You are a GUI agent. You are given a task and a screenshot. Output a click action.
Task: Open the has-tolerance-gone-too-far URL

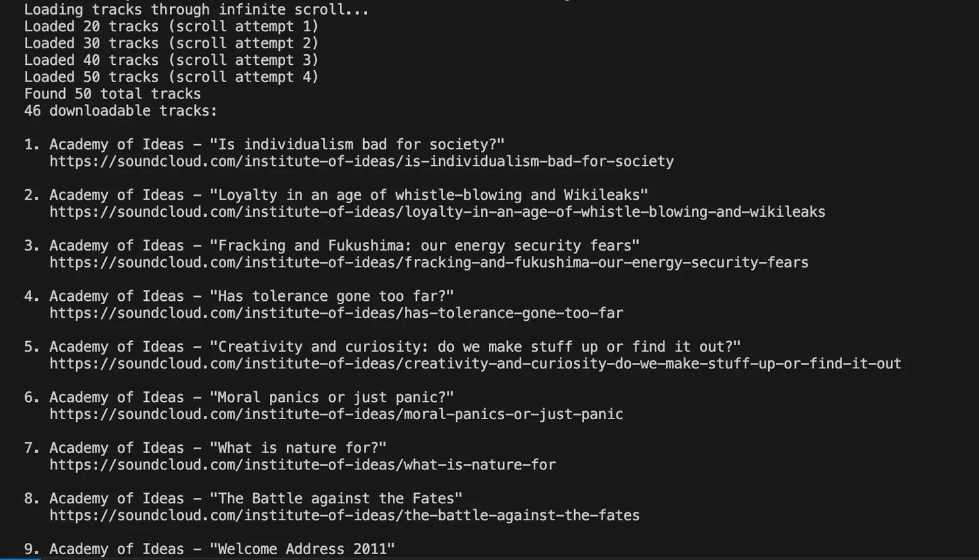coord(336,313)
